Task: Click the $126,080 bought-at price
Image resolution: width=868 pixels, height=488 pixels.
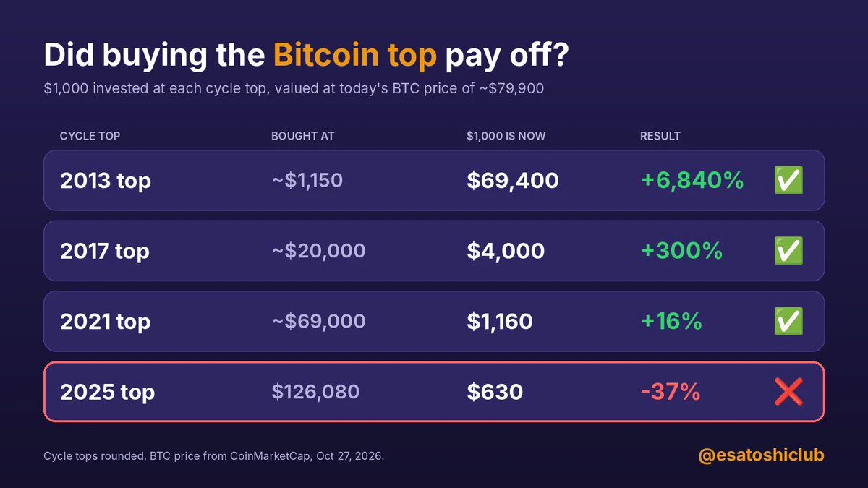Action: click(315, 392)
